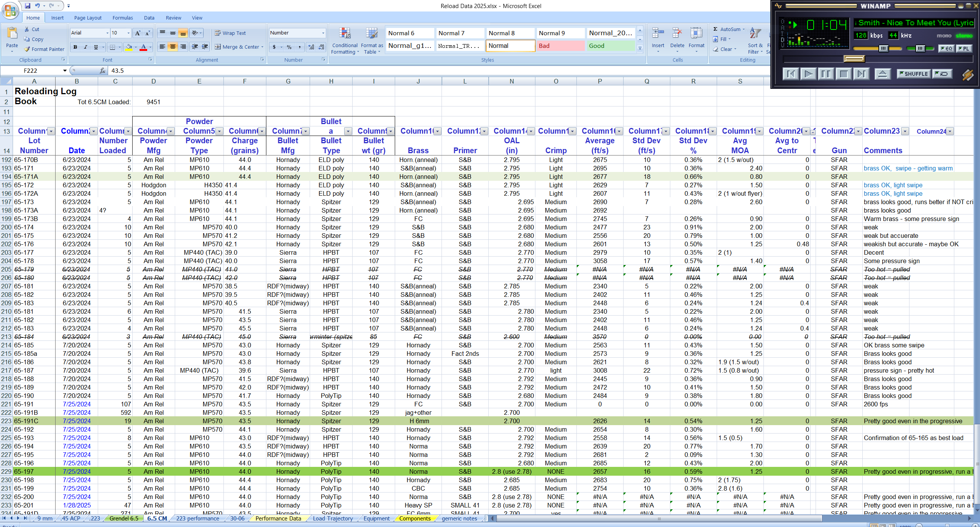980x527 pixels.
Task: Toggle Winamp SHUFFLE mode
Action: pos(913,74)
